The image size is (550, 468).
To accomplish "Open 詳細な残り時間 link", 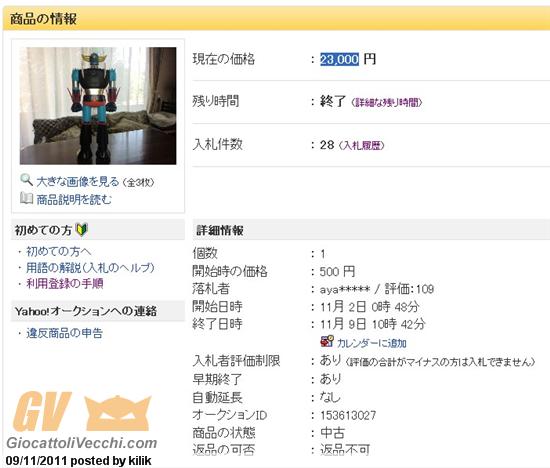I will pos(387,102).
